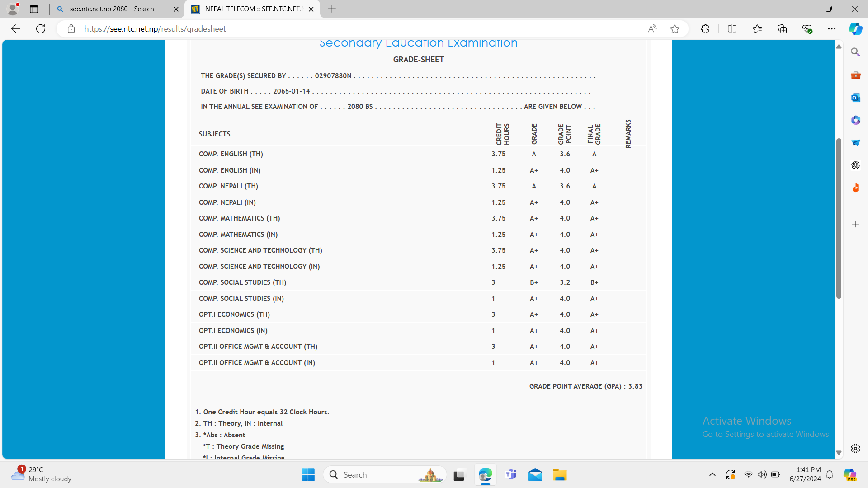Open a new tab with plus button
This screenshot has height=488, width=868.
(332, 9)
